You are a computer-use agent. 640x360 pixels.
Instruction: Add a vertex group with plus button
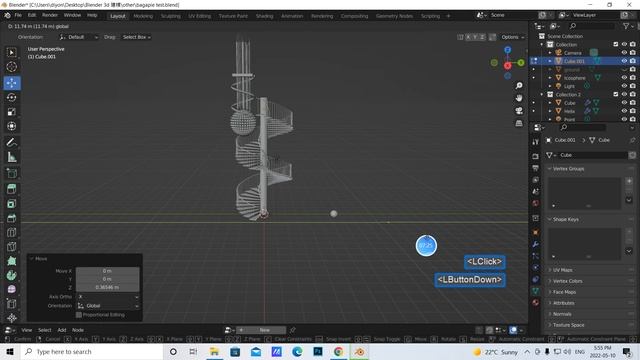click(x=629, y=181)
